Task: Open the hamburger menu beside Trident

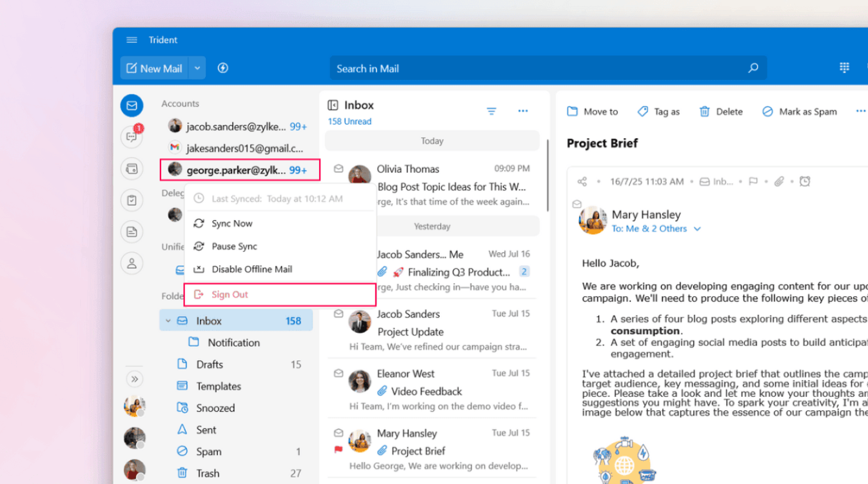Action: [132, 40]
